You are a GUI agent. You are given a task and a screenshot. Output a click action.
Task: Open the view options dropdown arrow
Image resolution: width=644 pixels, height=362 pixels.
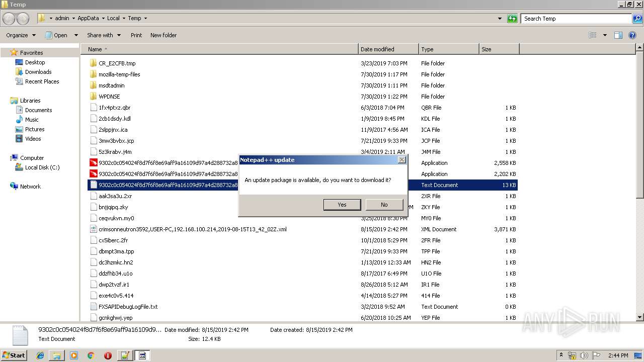coord(605,35)
